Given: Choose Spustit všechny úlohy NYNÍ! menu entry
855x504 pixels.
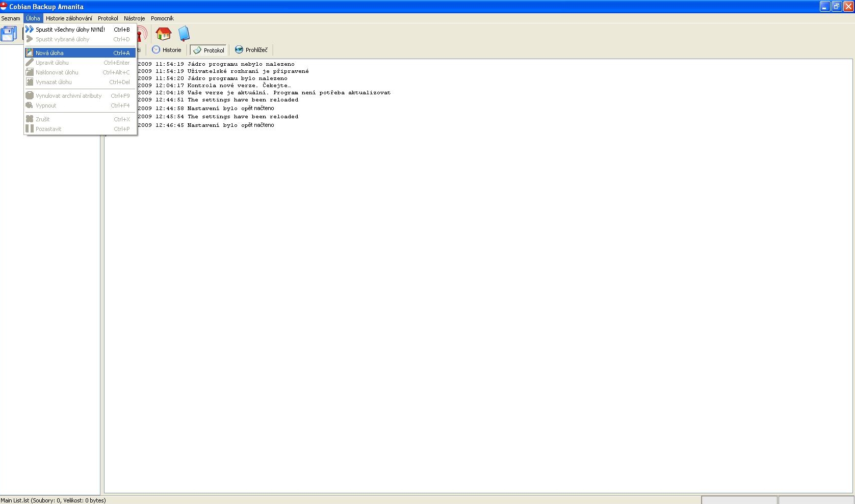Looking at the screenshot, I should [81, 30].
